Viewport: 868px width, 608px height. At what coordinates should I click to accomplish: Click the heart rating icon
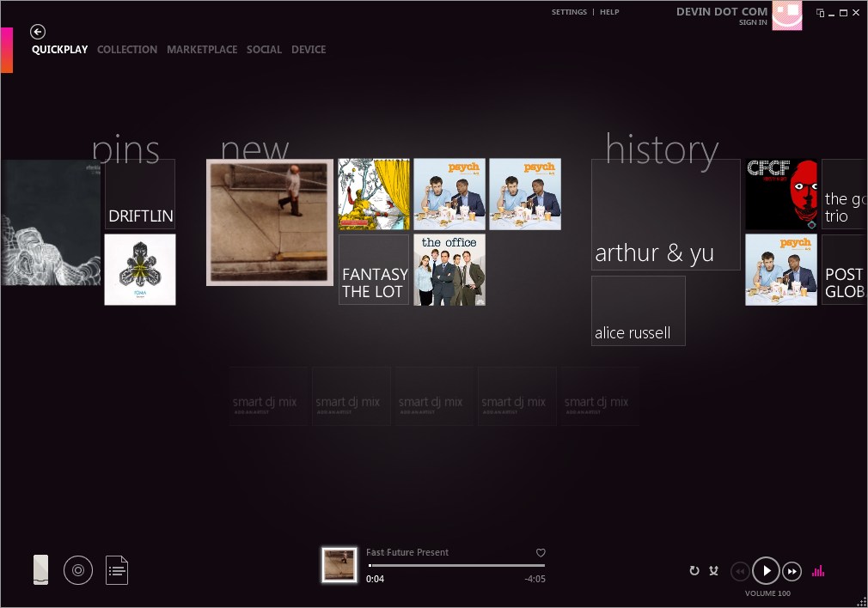pos(541,553)
